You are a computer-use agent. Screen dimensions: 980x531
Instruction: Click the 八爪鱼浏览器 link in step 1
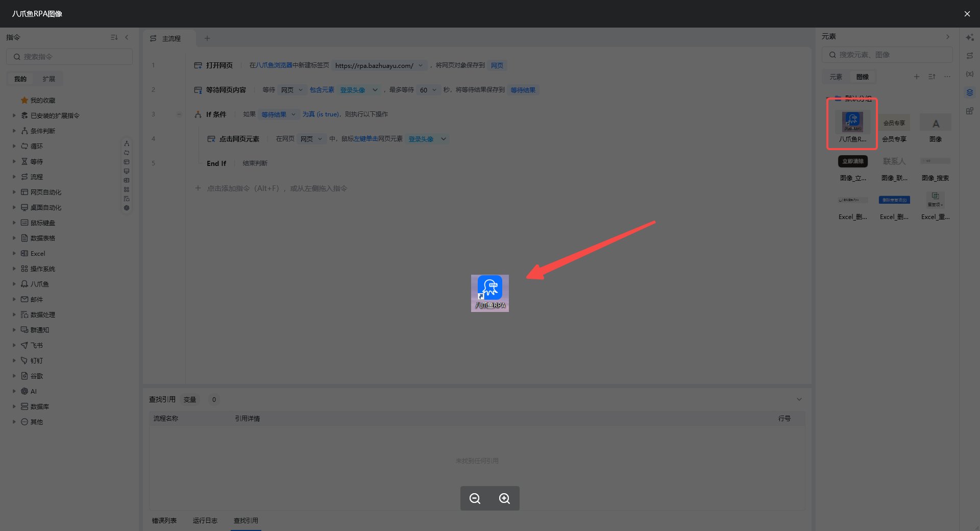point(274,65)
